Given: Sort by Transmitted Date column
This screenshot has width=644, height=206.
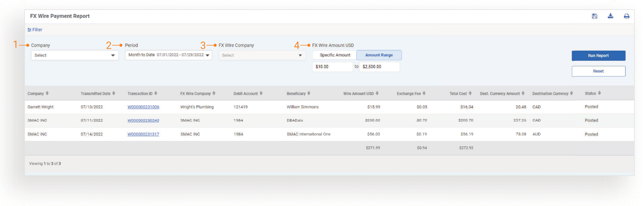Looking at the screenshot, I should [x=113, y=93].
